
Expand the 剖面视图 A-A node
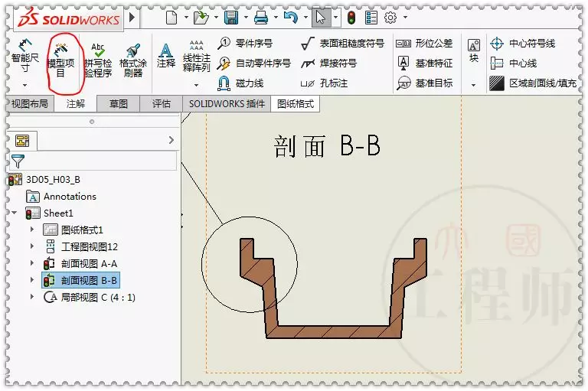tap(32, 263)
